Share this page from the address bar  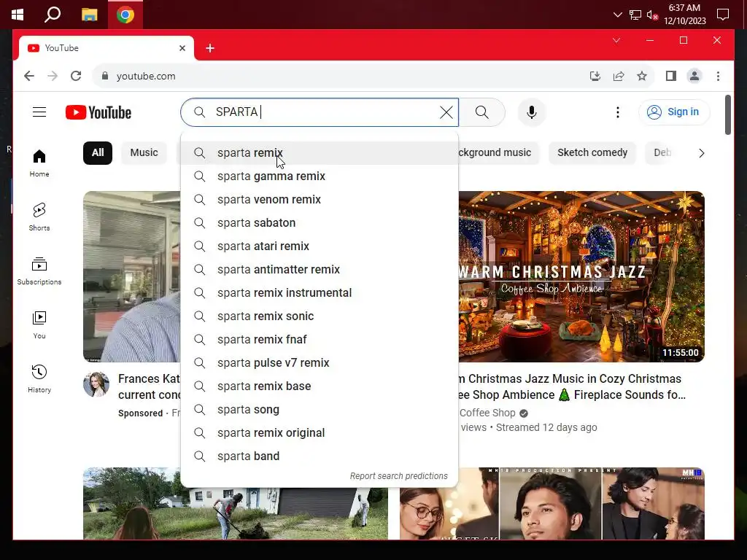(x=619, y=76)
